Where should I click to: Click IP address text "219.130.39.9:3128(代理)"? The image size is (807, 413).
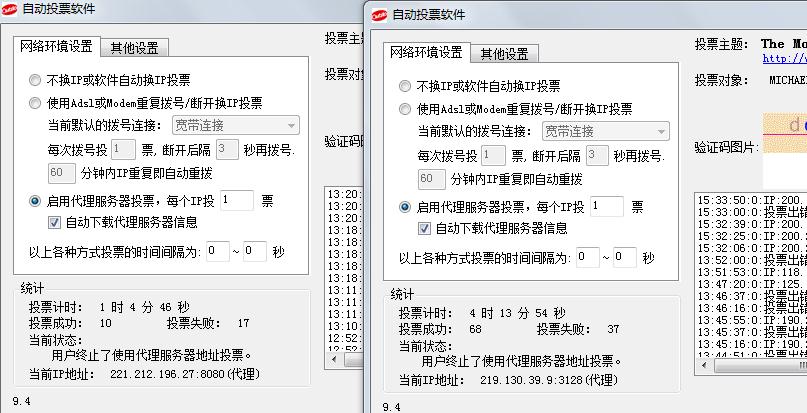coord(549,380)
